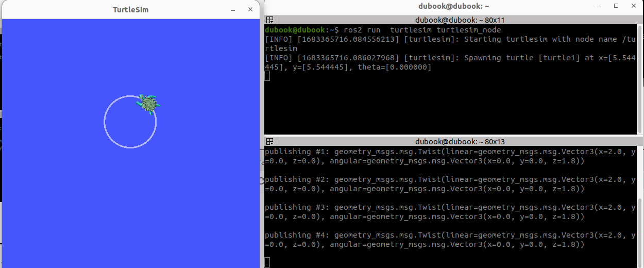Open the group icon of the 80x11 terminal pane
This screenshot has width=644, height=268.
[269, 20]
